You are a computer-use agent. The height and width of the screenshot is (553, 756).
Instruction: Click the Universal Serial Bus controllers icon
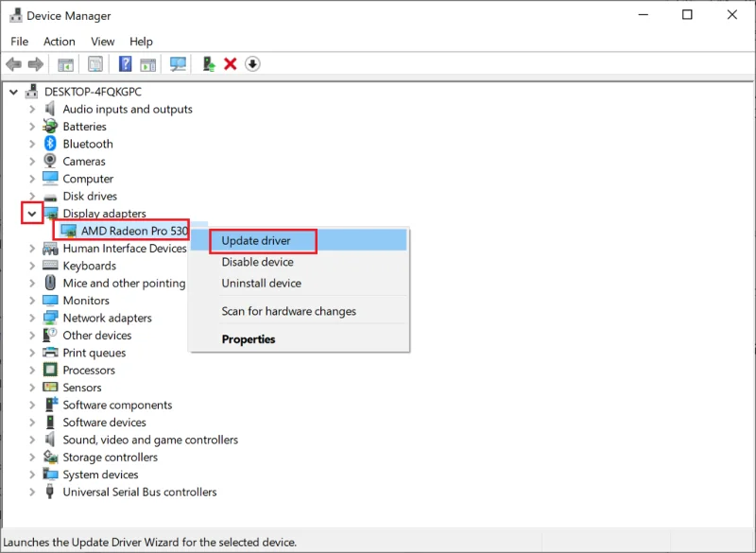(50, 492)
